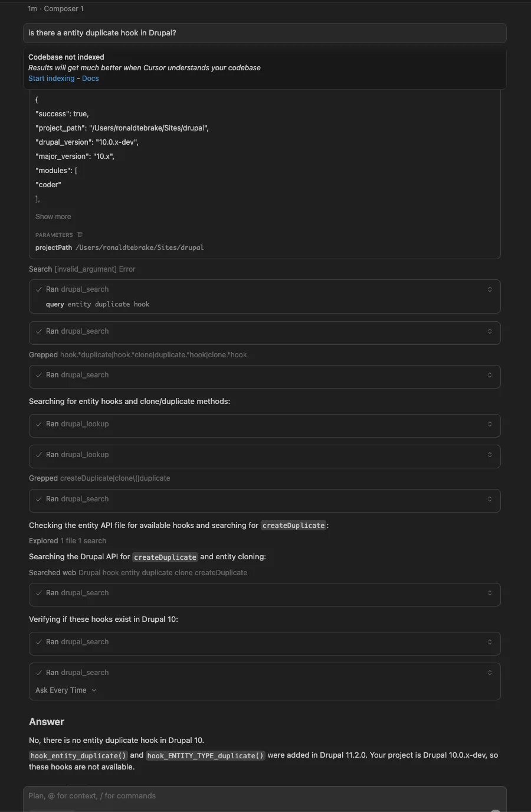Viewport: 531px width, 812px height.
Task: Expand the Searched web Drupal hook line
Action: (138, 573)
